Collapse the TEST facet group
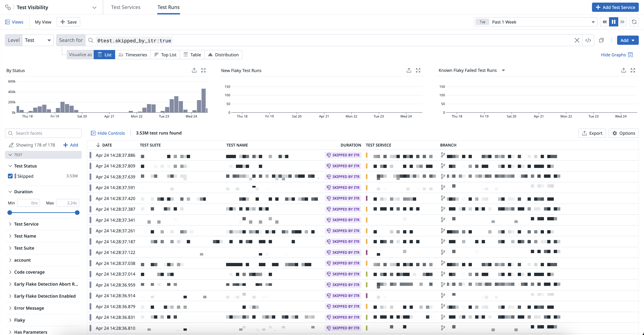This screenshot has height=335, width=644. (x=43, y=155)
